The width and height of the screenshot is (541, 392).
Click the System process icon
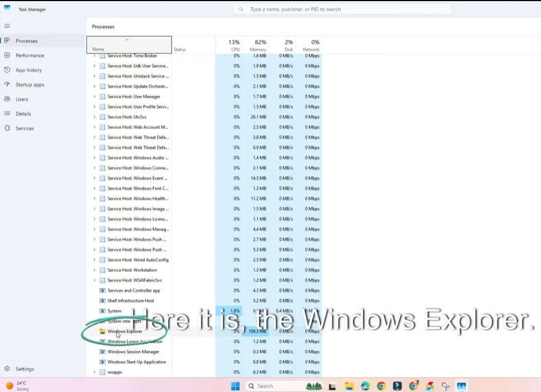pos(103,311)
